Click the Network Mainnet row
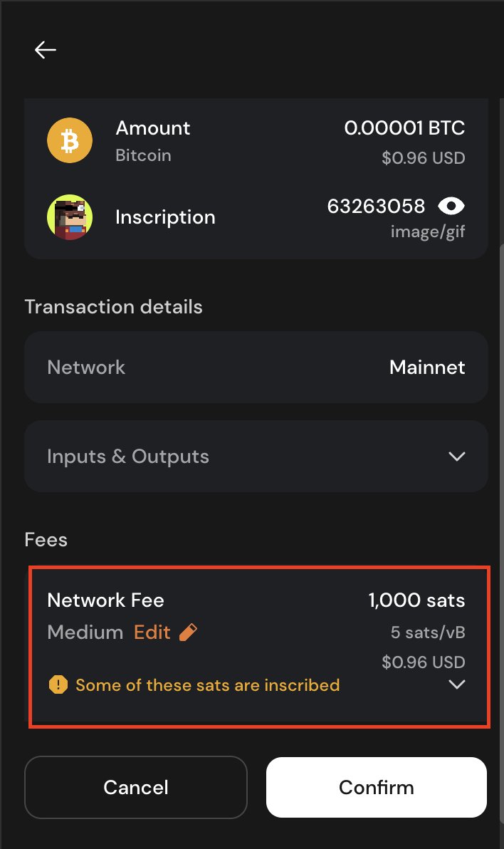This screenshot has height=849, width=504. tap(256, 367)
